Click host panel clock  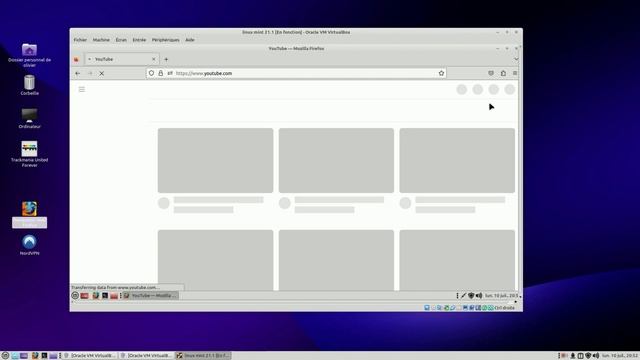tap(620, 356)
